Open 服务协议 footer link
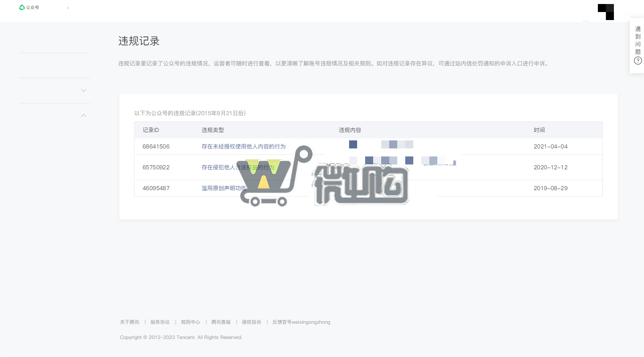 (160, 322)
